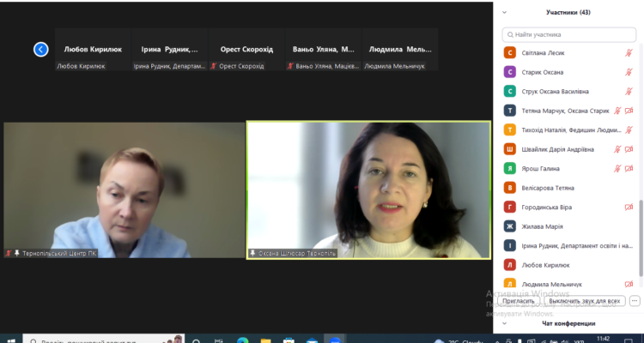
Task: Select participant name Старик Оксана
Action: pyautogui.click(x=542, y=72)
